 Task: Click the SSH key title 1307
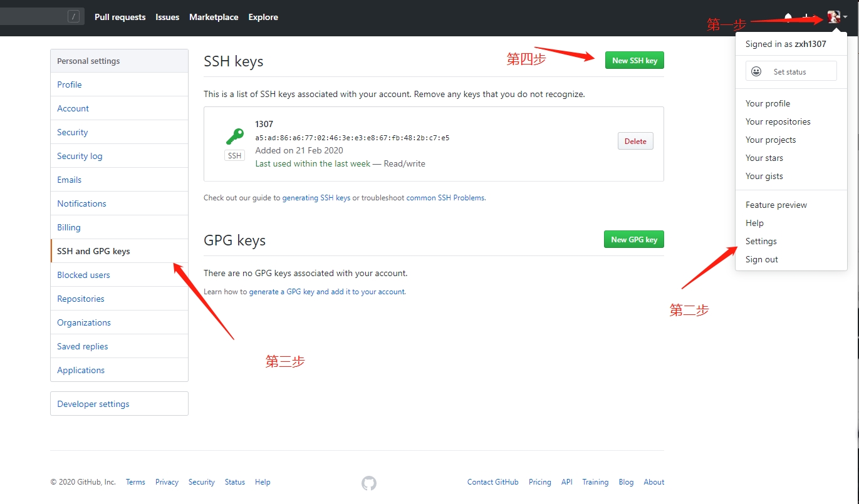(x=264, y=124)
